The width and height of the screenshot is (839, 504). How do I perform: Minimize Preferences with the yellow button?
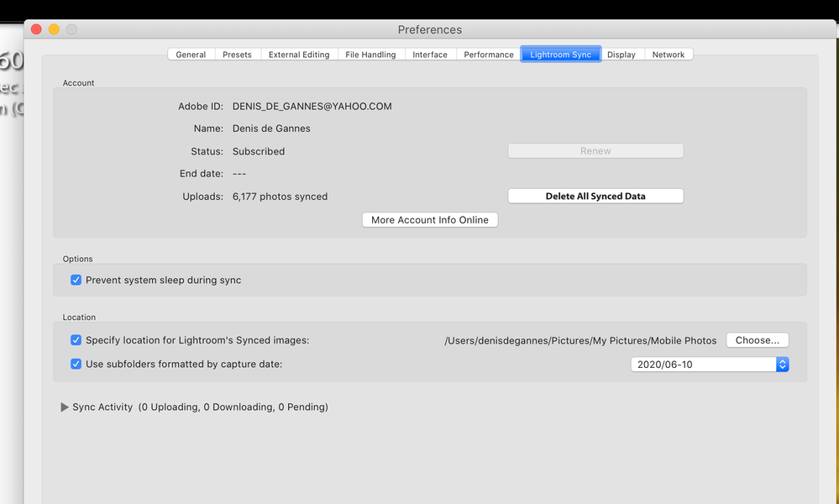tap(54, 29)
